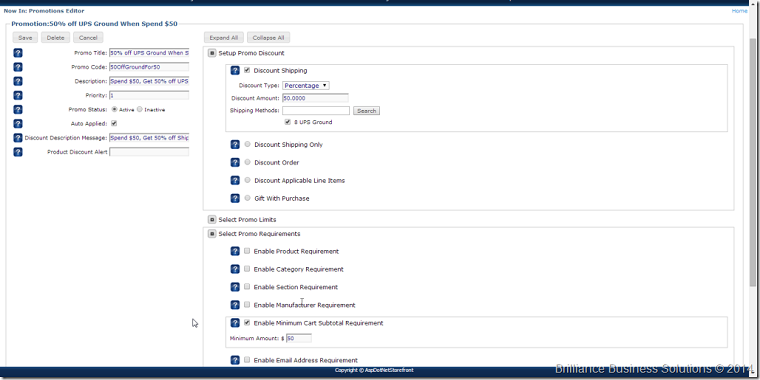Screen dimensions: 760x380
Task: Click into the Discount Amount field
Action: (316, 98)
